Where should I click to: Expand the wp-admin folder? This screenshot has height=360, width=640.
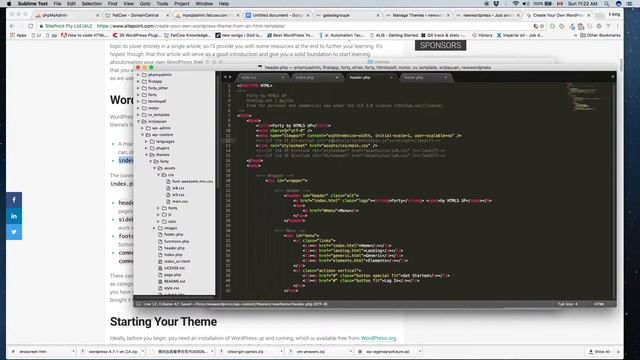[142, 128]
